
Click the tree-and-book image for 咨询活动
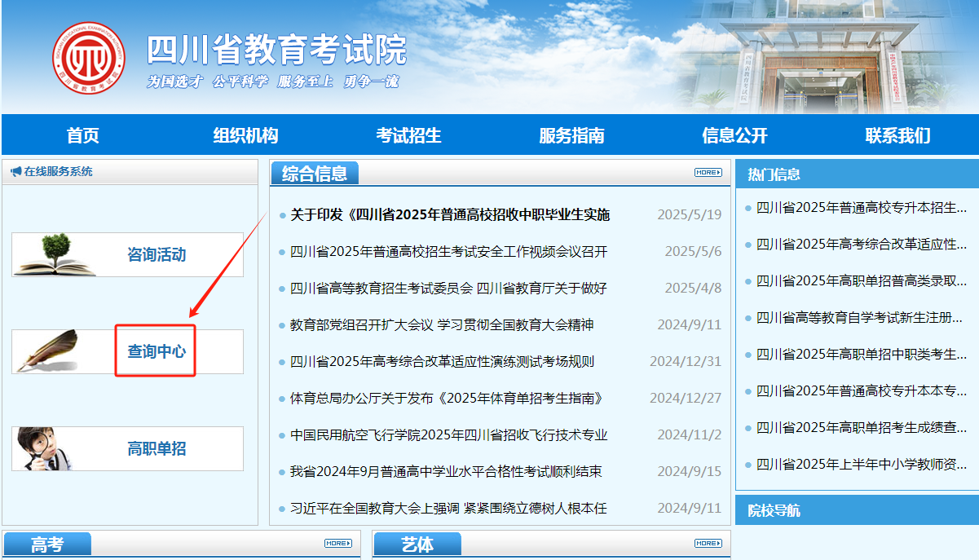[x=55, y=254]
